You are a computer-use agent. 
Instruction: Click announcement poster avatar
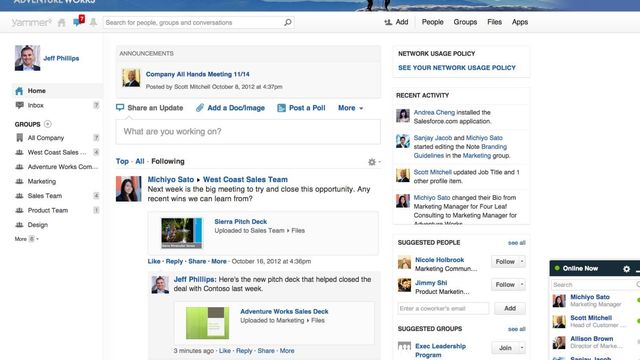click(x=131, y=78)
